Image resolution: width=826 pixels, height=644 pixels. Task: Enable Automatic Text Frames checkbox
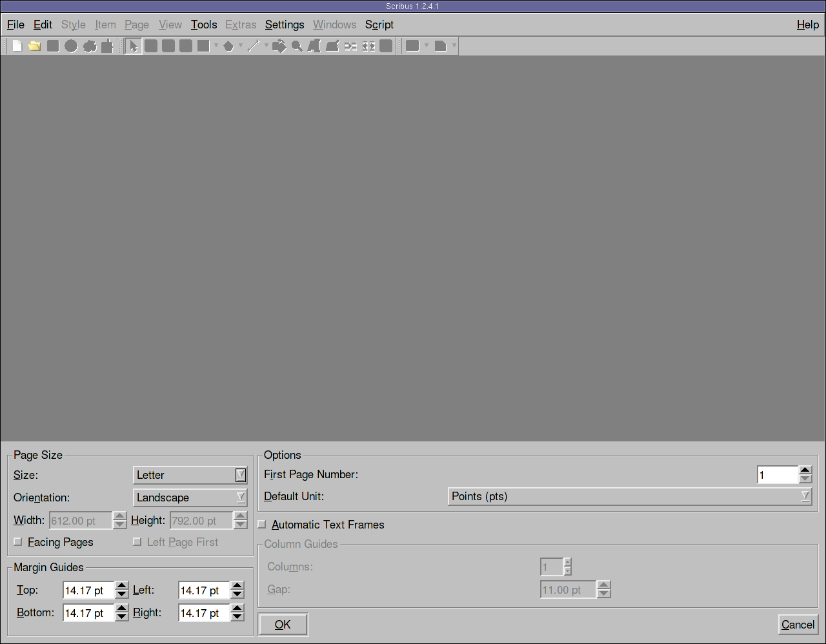262,525
